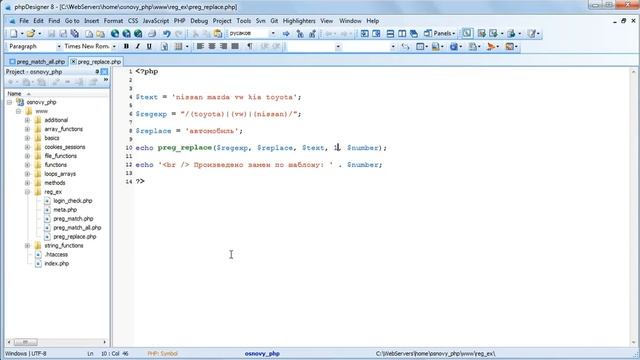Open the File menu
The image size is (640, 360).
[24, 21]
